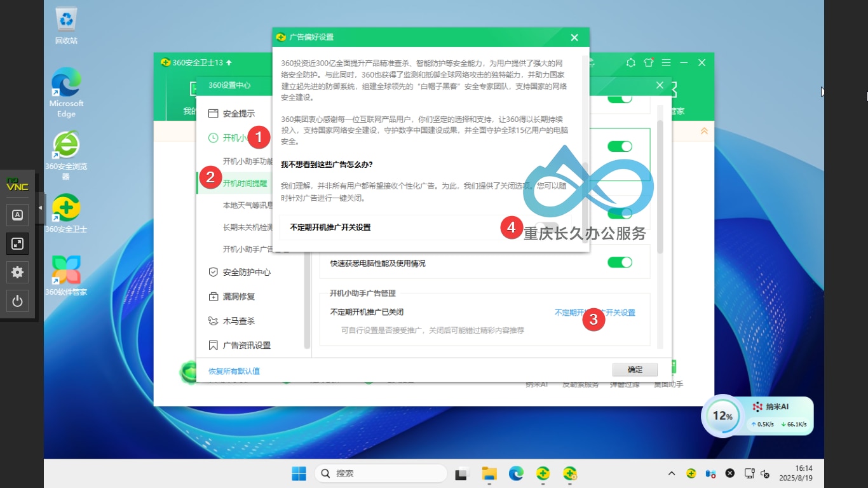The width and height of the screenshot is (868, 488).
Task: Open 安全防护中心 in settings sidebar
Action: [x=240, y=272]
